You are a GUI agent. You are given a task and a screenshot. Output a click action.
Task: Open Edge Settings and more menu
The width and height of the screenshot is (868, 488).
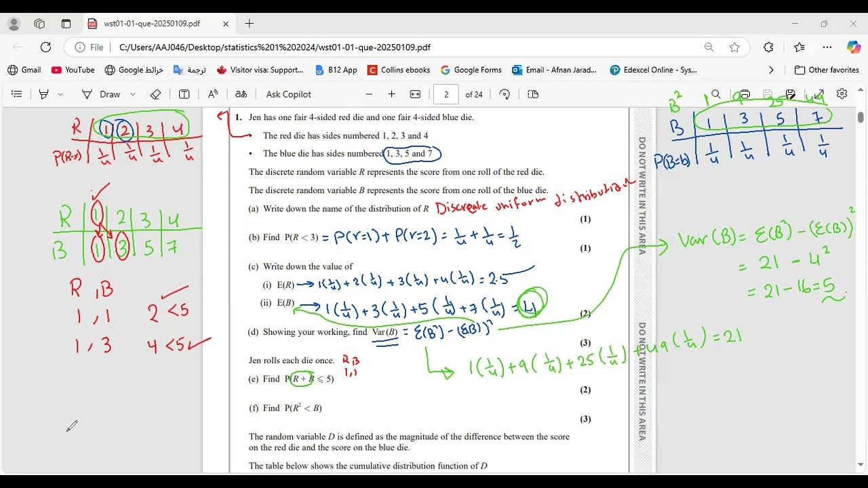827,47
